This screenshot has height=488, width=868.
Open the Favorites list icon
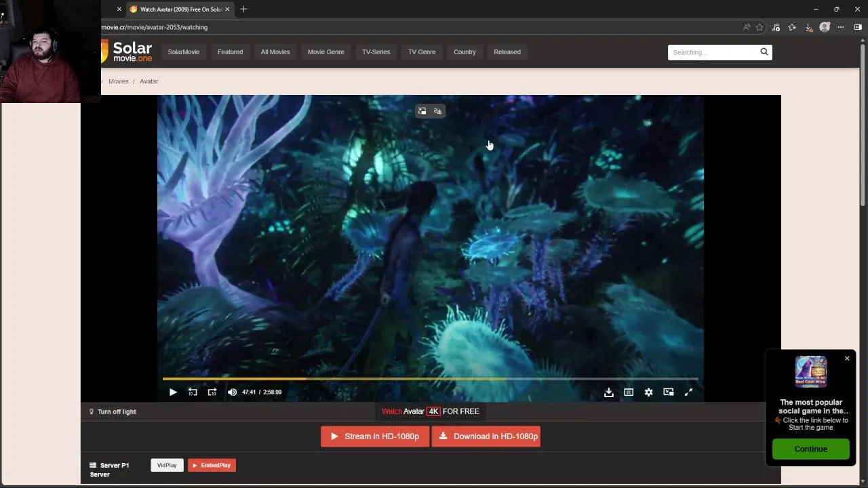pyautogui.click(x=792, y=27)
